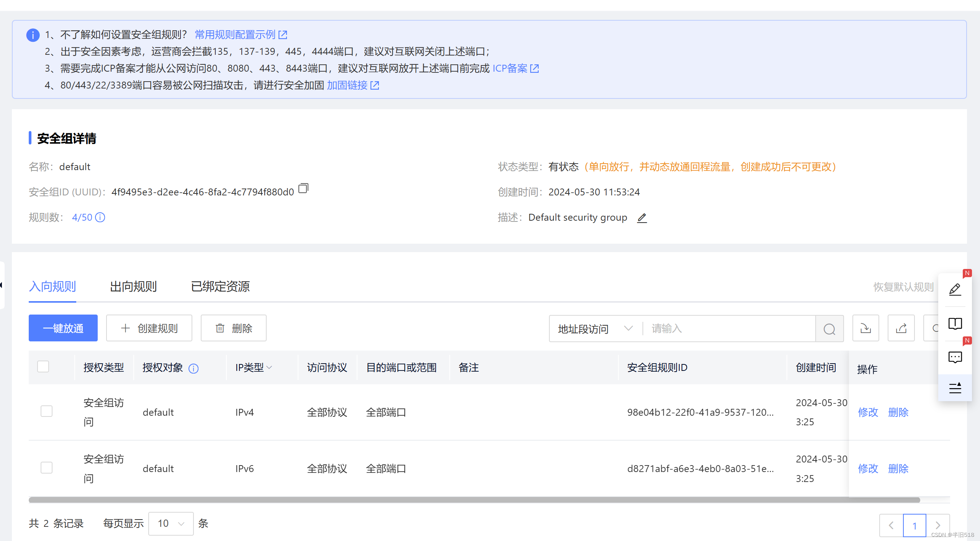This screenshot has height=541, width=980.
Task: Click the edit description pencil icon
Action: pos(642,218)
